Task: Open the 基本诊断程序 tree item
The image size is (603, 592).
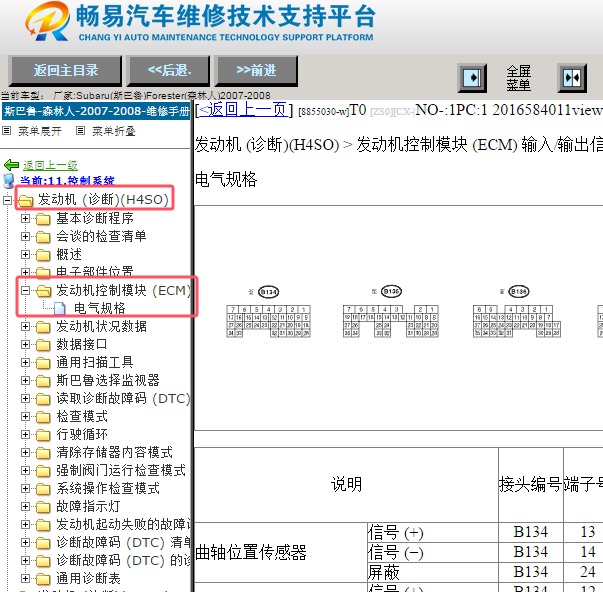Action: [95, 218]
